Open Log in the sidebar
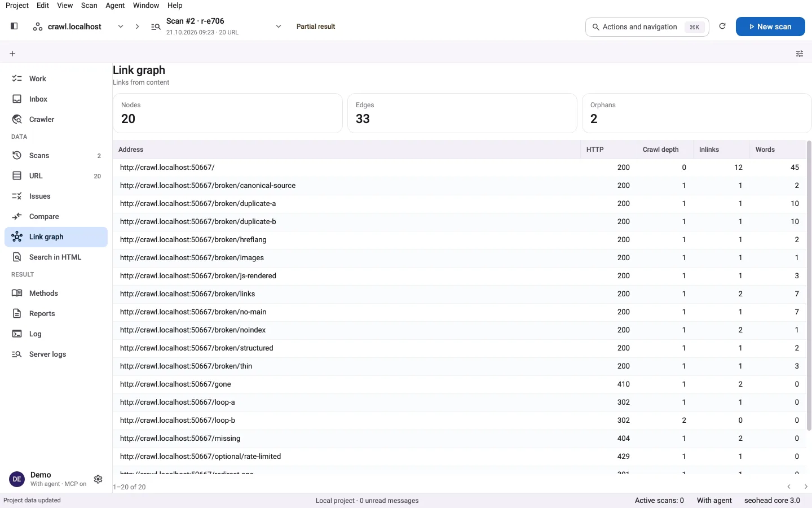Viewport: 812px width, 508px height. point(56,334)
